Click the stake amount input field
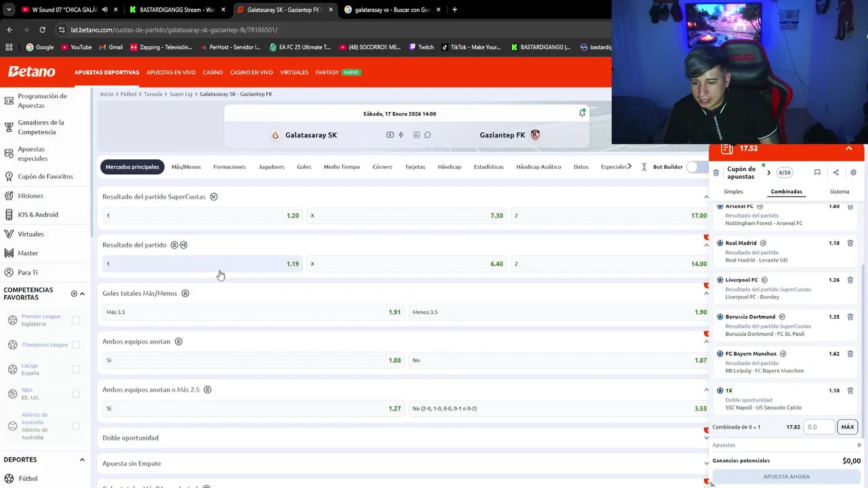 pos(819,427)
